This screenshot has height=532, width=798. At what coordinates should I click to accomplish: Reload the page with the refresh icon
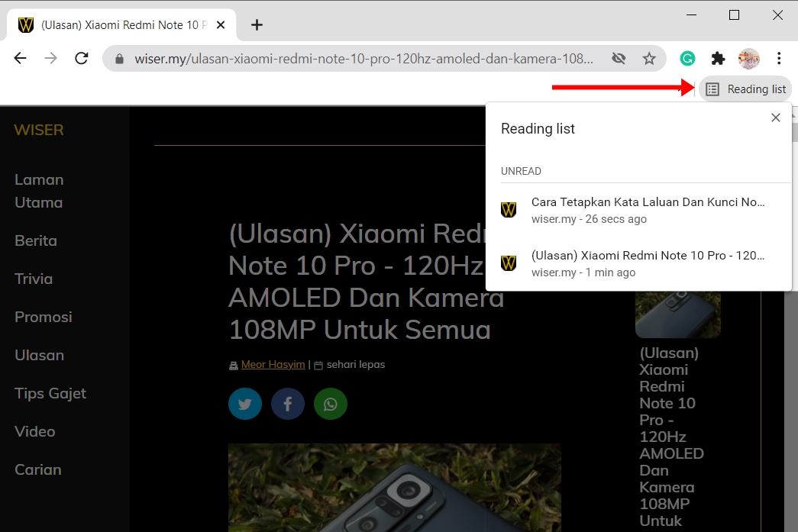click(82, 59)
